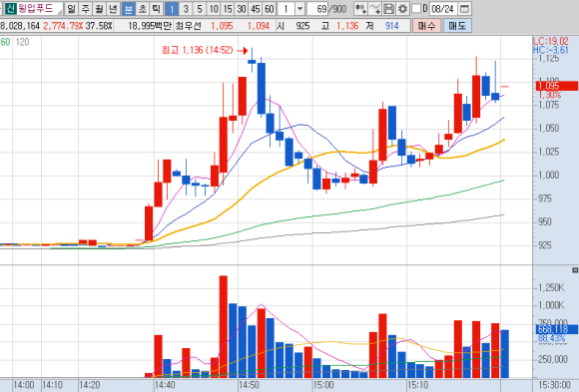Click the 88.43% volume ratio text
Image resolution: width=579 pixels, height=392 pixels.
pos(551,338)
